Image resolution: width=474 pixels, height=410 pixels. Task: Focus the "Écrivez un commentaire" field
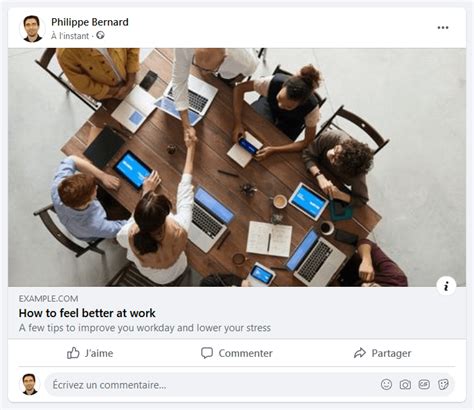(x=213, y=385)
